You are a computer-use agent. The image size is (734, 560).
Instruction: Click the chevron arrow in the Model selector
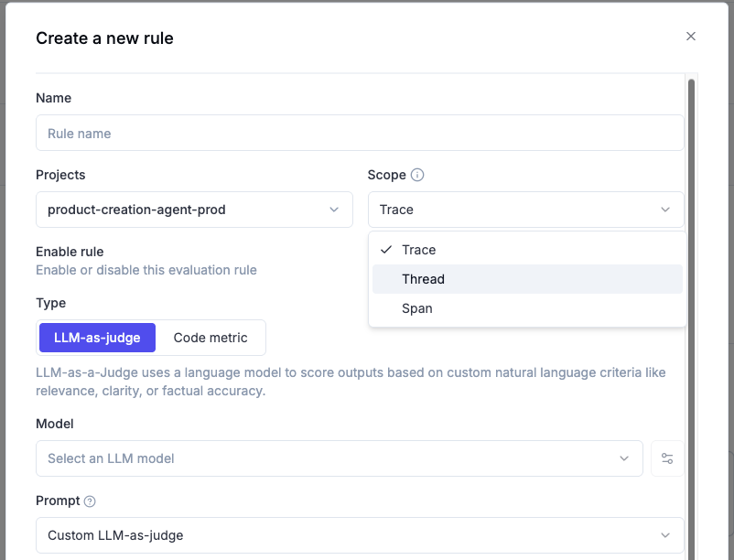point(624,458)
